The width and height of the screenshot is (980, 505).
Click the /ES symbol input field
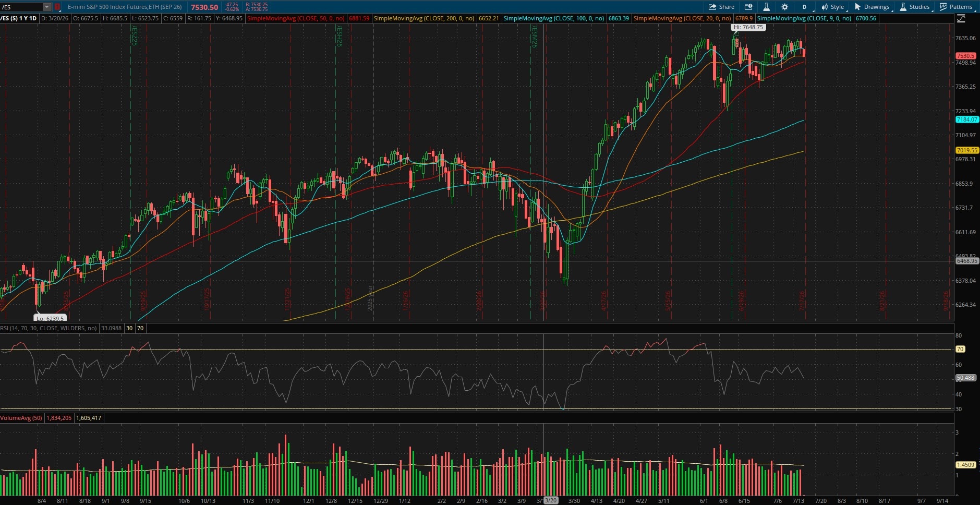pos(21,7)
